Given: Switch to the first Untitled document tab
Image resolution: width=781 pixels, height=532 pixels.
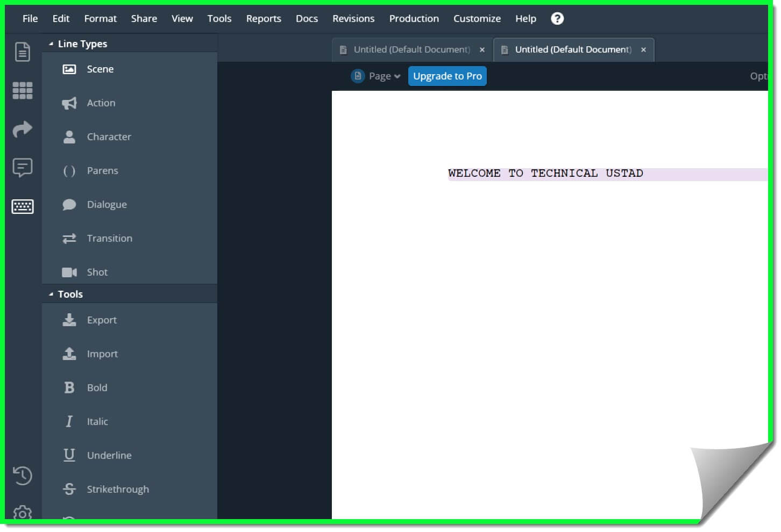Looking at the screenshot, I should pos(411,49).
